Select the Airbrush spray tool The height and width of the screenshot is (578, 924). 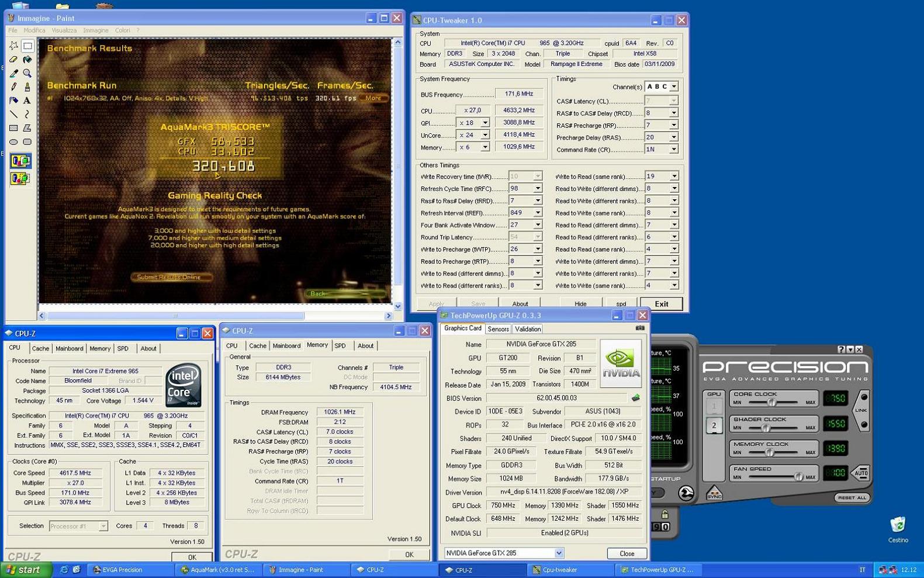coord(13,101)
